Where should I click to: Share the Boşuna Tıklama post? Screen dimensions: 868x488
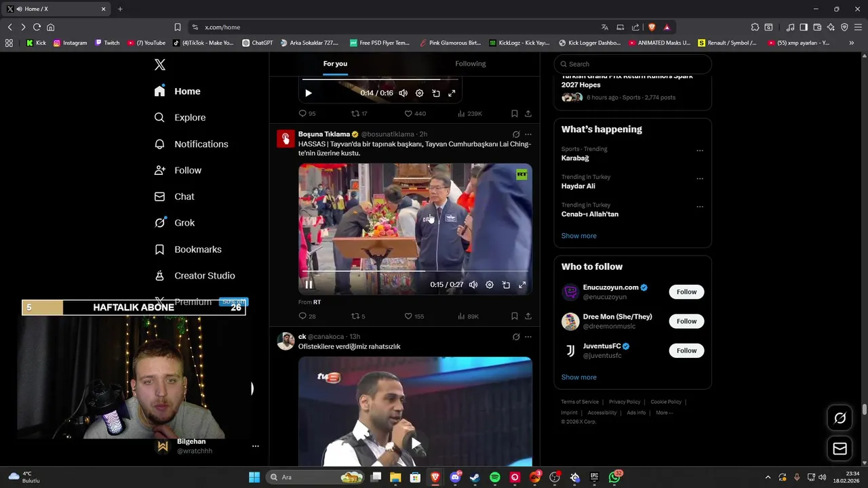528,316
